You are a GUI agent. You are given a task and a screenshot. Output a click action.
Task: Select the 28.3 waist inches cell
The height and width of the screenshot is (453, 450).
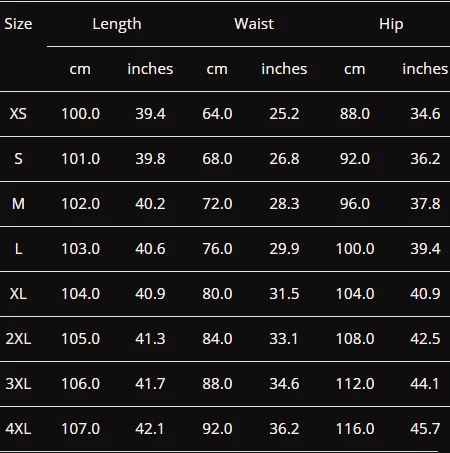click(284, 204)
